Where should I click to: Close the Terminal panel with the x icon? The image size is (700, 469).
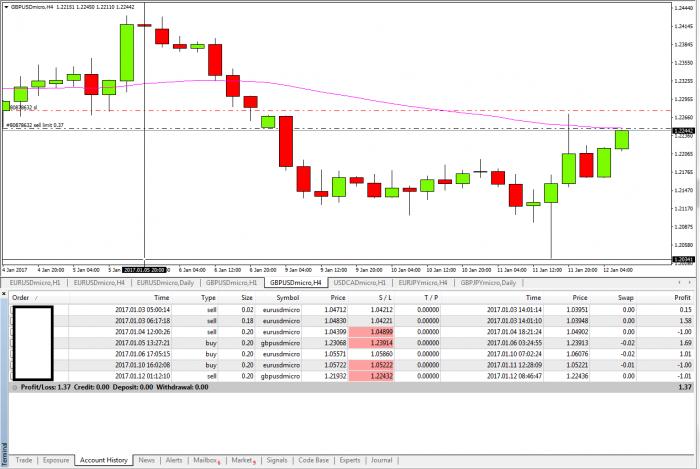click(4, 294)
